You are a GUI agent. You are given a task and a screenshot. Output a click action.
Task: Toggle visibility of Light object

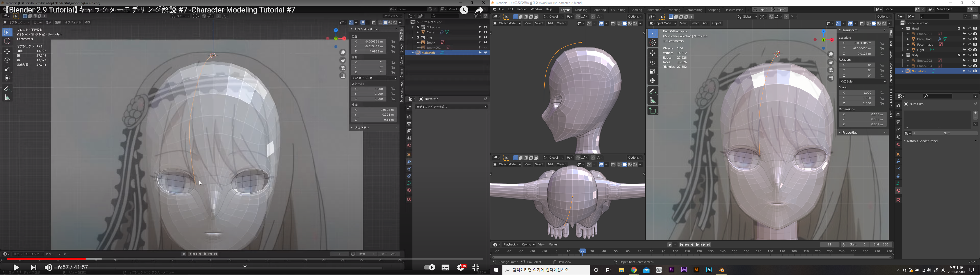tap(970, 50)
